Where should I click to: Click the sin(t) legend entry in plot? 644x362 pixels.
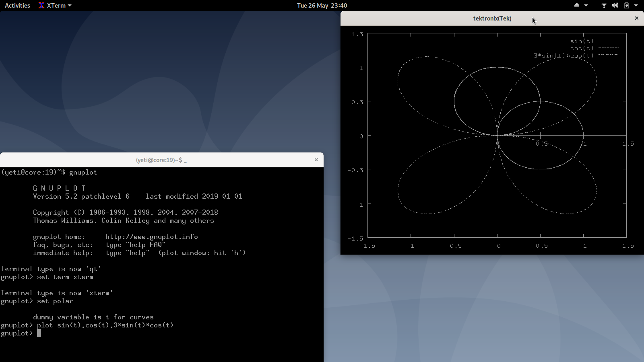582,41
